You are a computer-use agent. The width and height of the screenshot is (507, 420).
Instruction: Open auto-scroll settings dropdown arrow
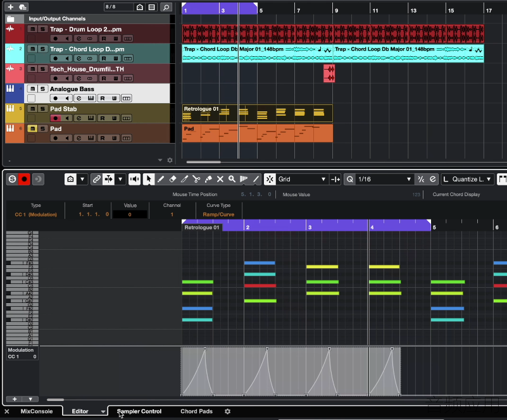click(x=120, y=179)
